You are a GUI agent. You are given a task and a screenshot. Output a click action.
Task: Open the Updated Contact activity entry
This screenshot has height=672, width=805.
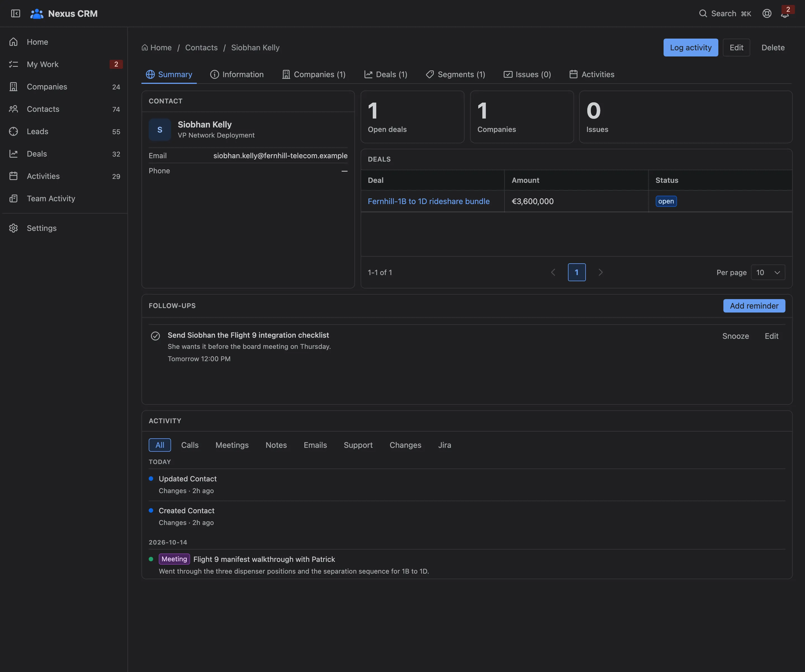pos(188,479)
